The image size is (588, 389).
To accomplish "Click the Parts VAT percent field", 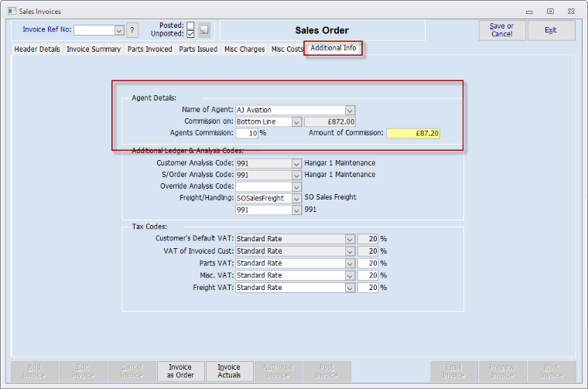I will (x=367, y=264).
